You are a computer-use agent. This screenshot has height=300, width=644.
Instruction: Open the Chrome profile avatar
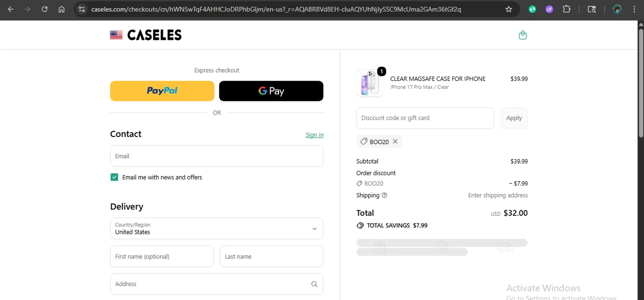tap(617, 9)
